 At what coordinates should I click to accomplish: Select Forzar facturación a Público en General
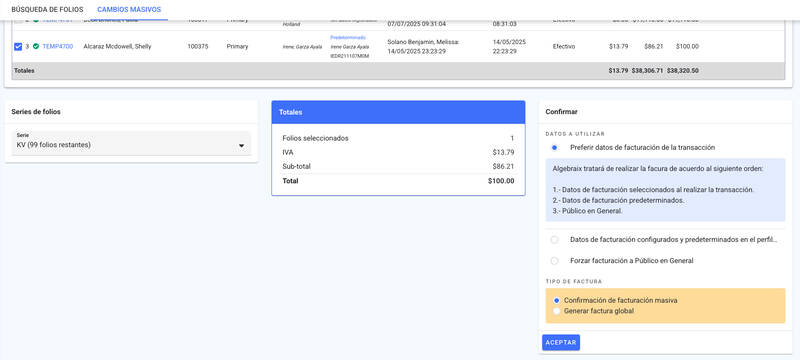[555, 261]
